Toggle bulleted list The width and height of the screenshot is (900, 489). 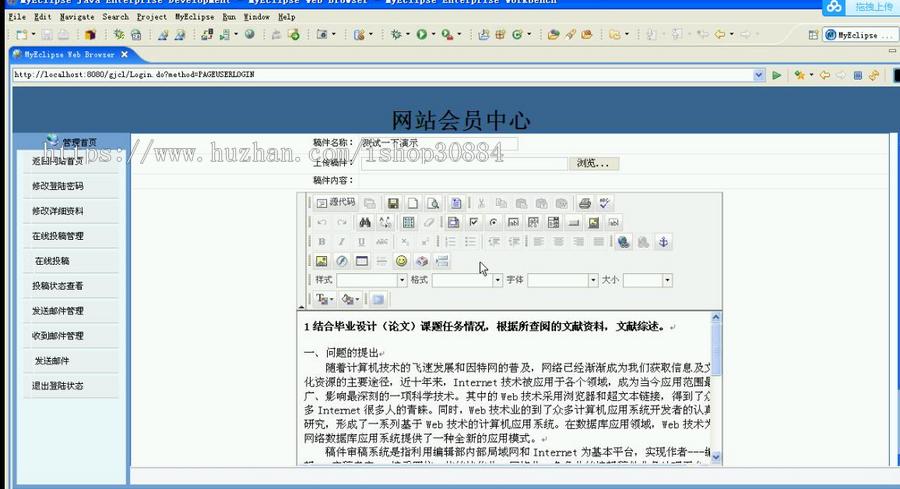(471, 242)
